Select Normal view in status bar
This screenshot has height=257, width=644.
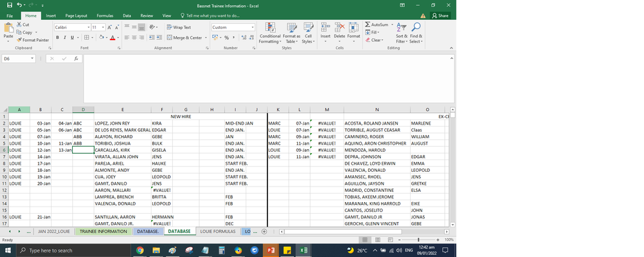pos(364,240)
